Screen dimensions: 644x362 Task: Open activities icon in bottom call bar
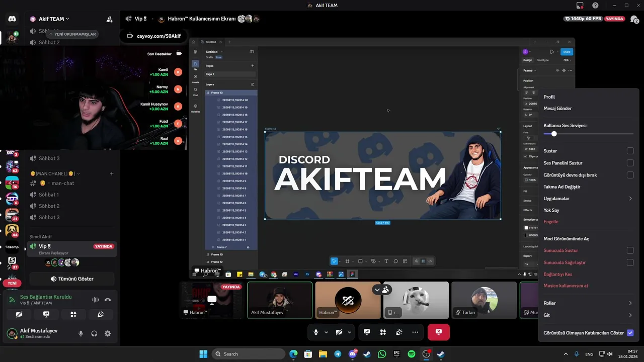click(x=383, y=332)
